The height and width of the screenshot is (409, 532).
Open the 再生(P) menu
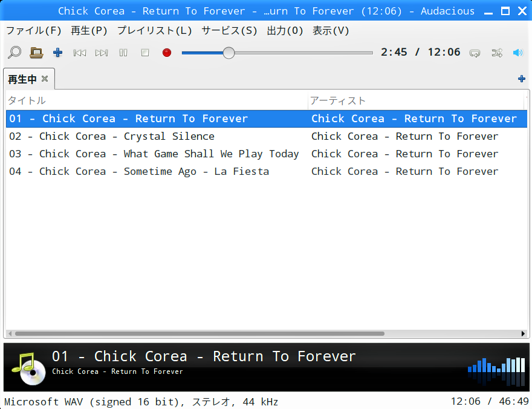point(89,30)
